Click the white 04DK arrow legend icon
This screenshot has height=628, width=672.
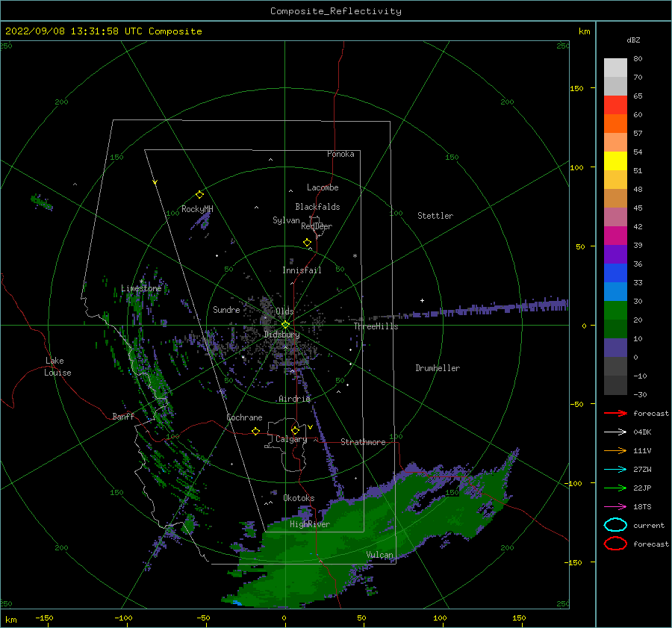point(615,432)
